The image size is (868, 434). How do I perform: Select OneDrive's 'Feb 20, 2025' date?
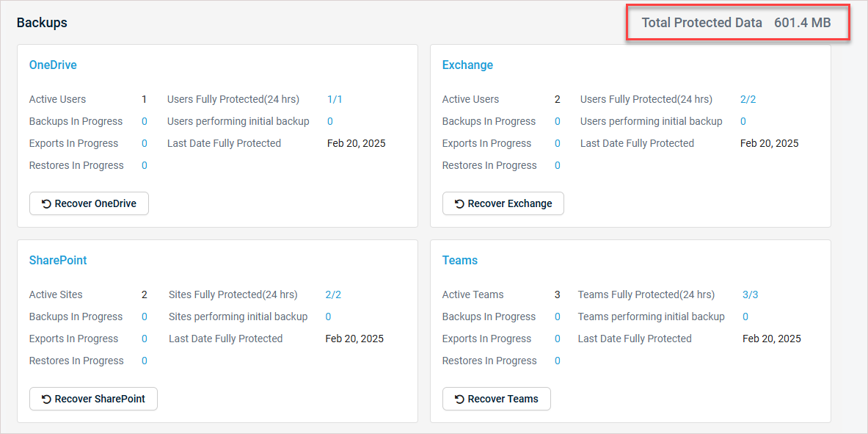(357, 143)
